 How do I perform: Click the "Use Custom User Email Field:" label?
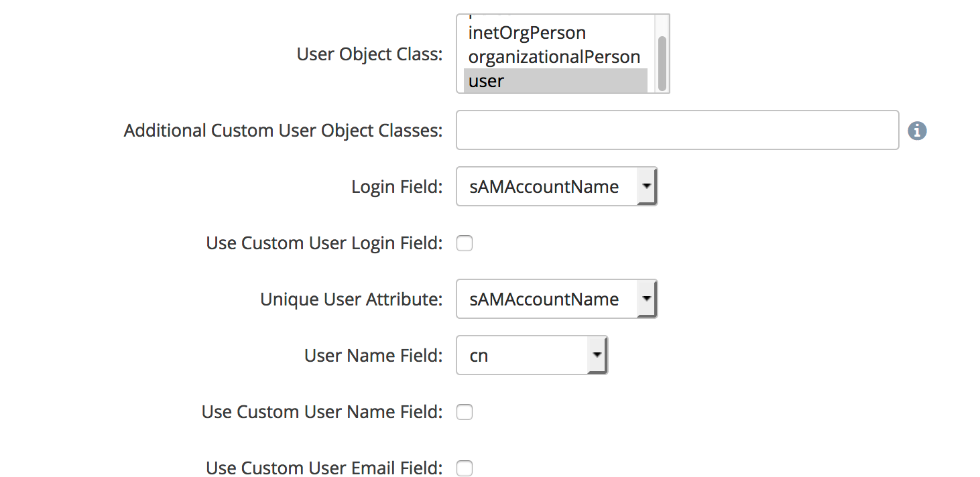point(324,468)
